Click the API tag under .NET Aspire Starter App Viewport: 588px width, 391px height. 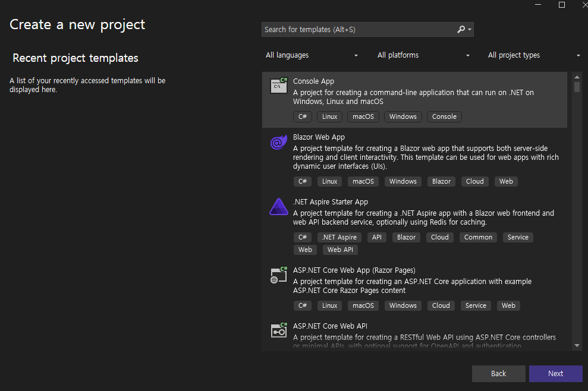pos(377,237)
